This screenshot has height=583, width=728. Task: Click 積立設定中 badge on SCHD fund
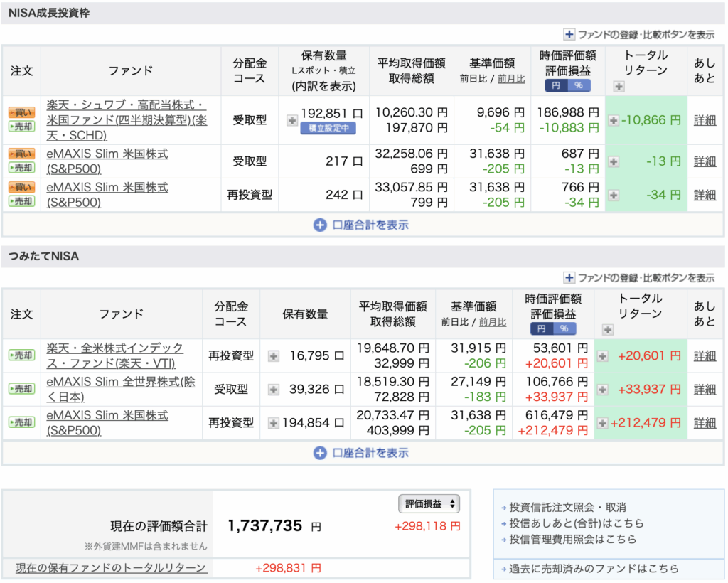click(328, 128)
